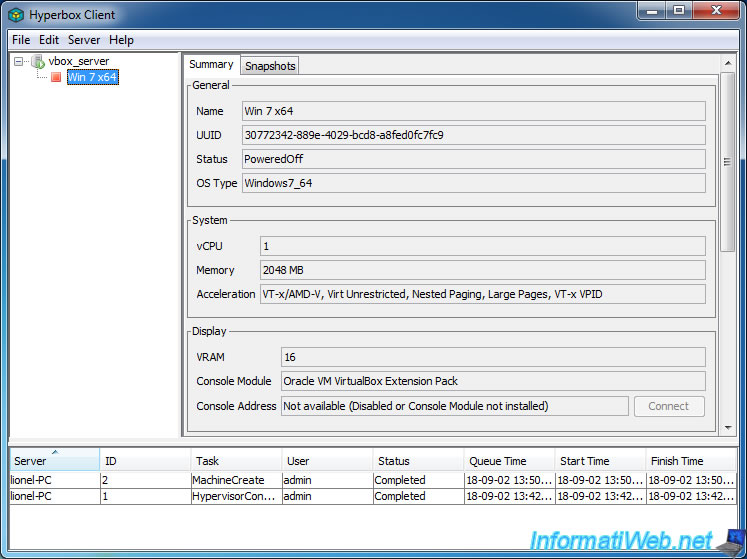Click lionel-PC in the MachineCreate row
The image size is (747, 559).
(x=54, y=480)
